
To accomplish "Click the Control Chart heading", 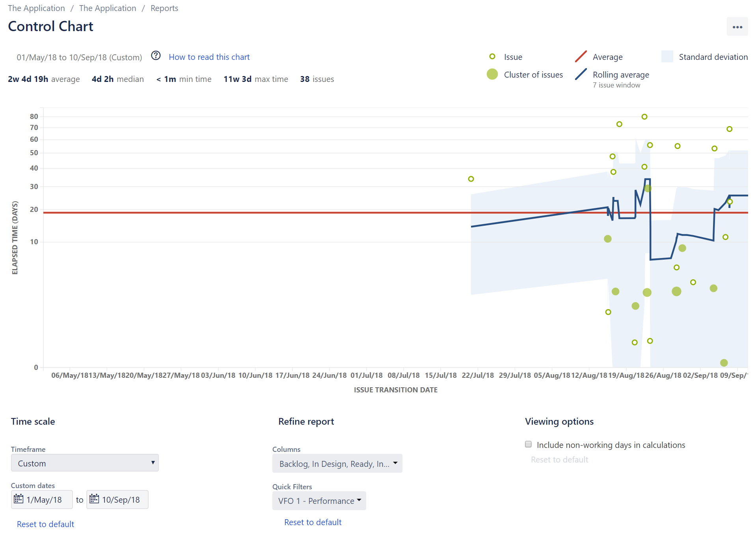I will tap(50, 26).
